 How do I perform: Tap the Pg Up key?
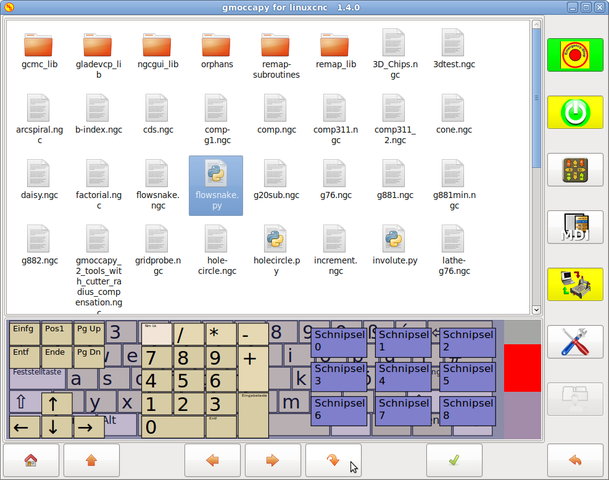coord(89,333)
